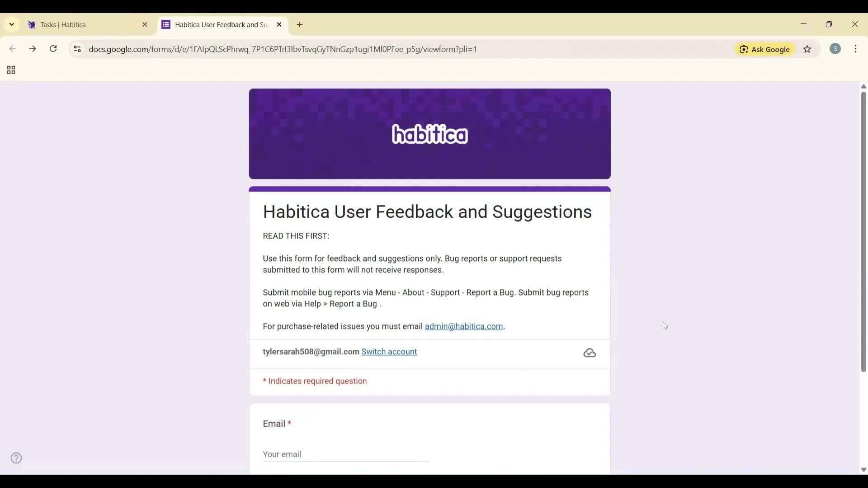Click the Your email input field
The width and height of the screenshot is (868, 488).
pos(345,455)
